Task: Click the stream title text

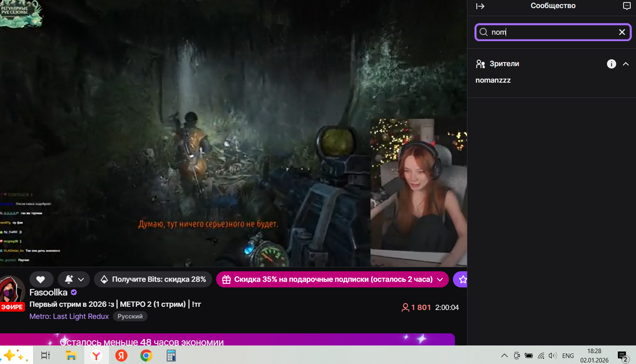Action: point(115,304)
